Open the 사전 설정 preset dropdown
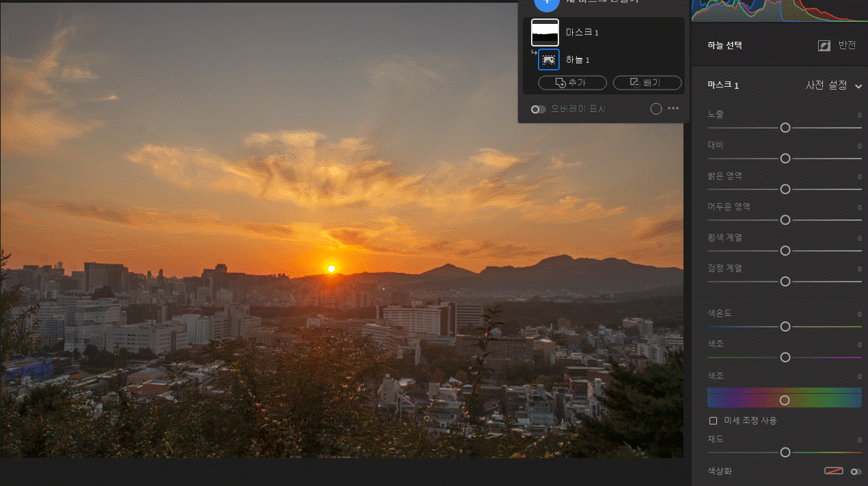 (834, 85)
